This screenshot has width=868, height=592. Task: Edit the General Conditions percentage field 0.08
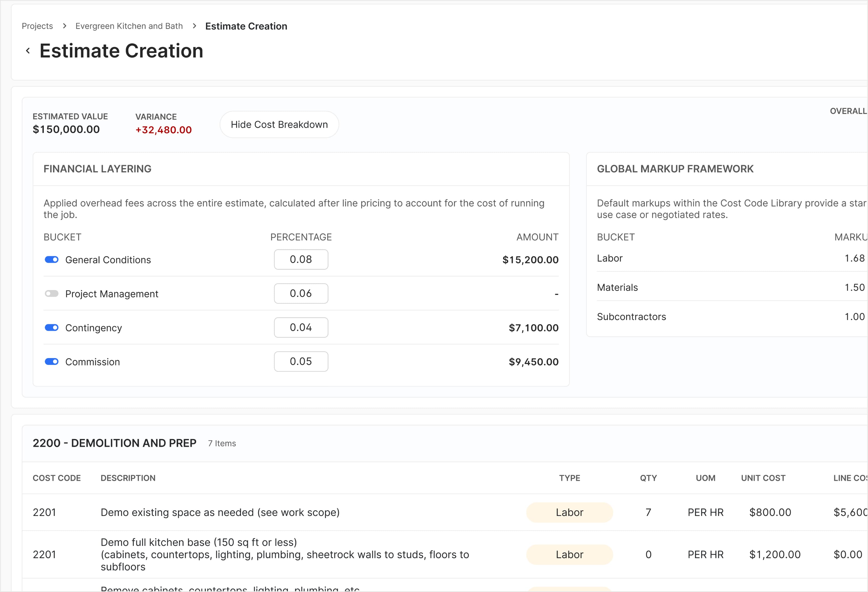[x=301, y=259]
